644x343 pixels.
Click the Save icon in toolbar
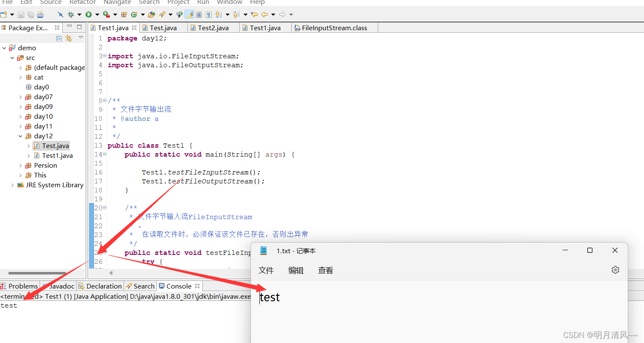pyautogui.click(x=21, y=14)
